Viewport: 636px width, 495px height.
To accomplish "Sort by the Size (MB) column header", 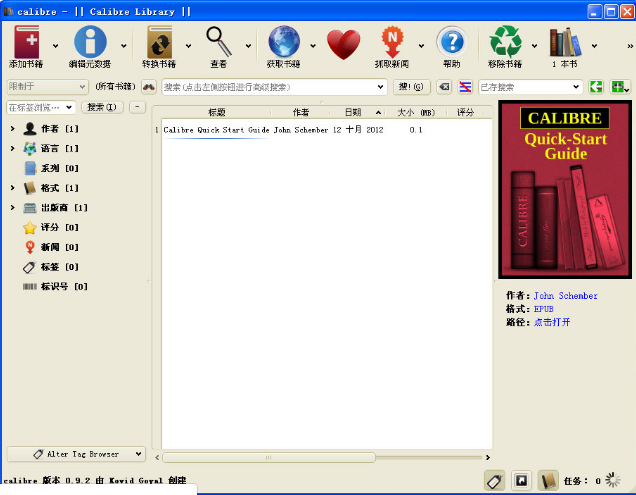I will click(416, 112).
